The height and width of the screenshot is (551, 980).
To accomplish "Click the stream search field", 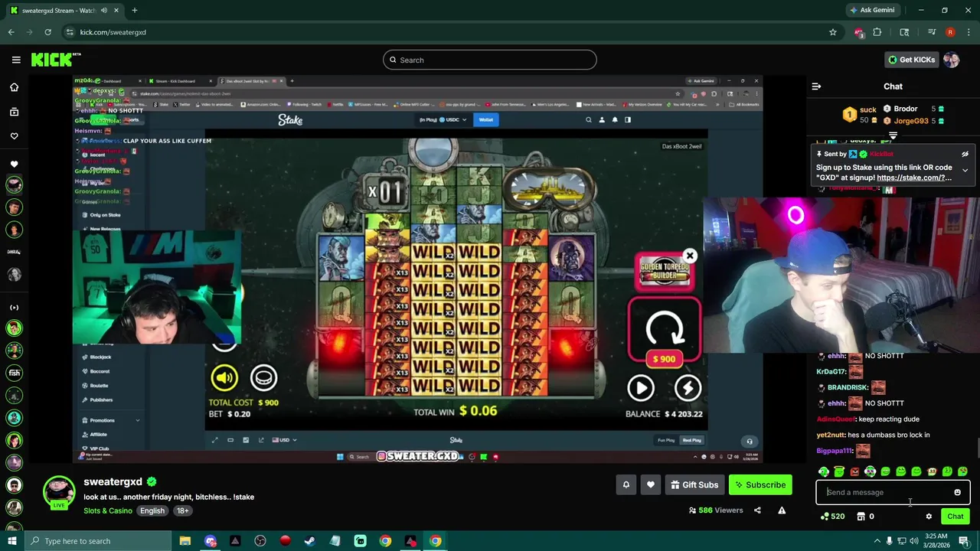I will point(490,60).
